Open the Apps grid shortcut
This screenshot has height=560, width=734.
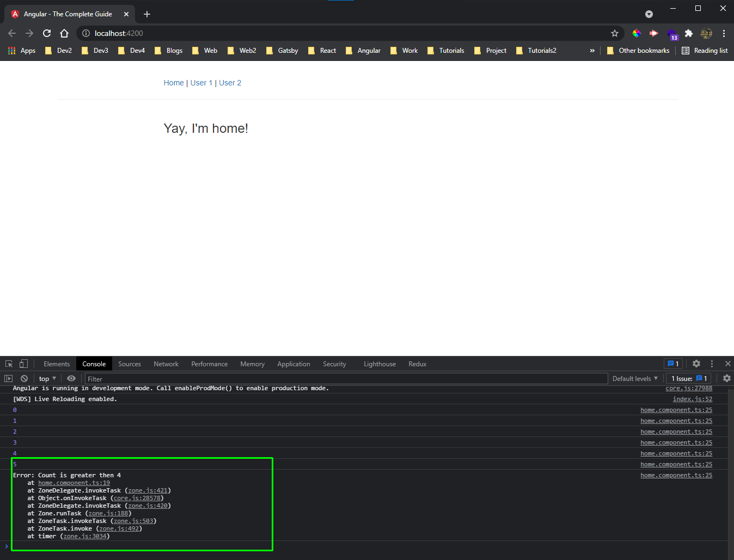[22, 51]
